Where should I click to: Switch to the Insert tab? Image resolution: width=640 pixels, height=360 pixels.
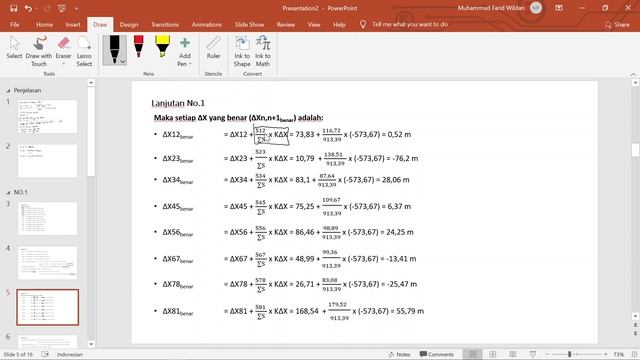(73, 24)
